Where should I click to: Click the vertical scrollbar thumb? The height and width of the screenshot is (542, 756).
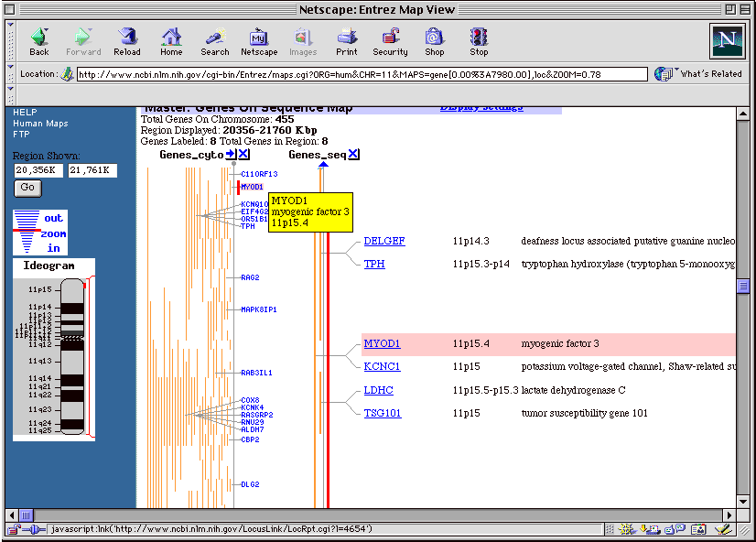tap(743, 286)
